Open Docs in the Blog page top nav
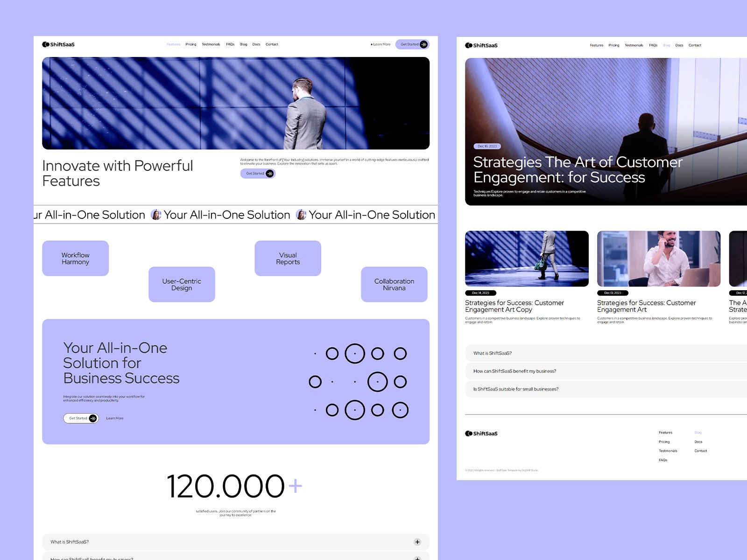The width and height of the screenshot is (747, 560). [x=679, y=45]
